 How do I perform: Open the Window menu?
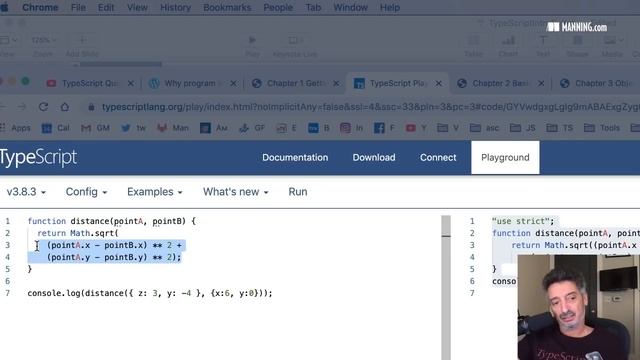(x=351, y=7)
